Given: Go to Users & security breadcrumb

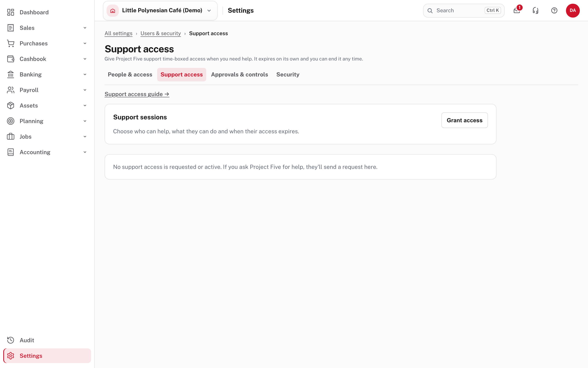Looking at the screenshot, I should tap(161, 33).
